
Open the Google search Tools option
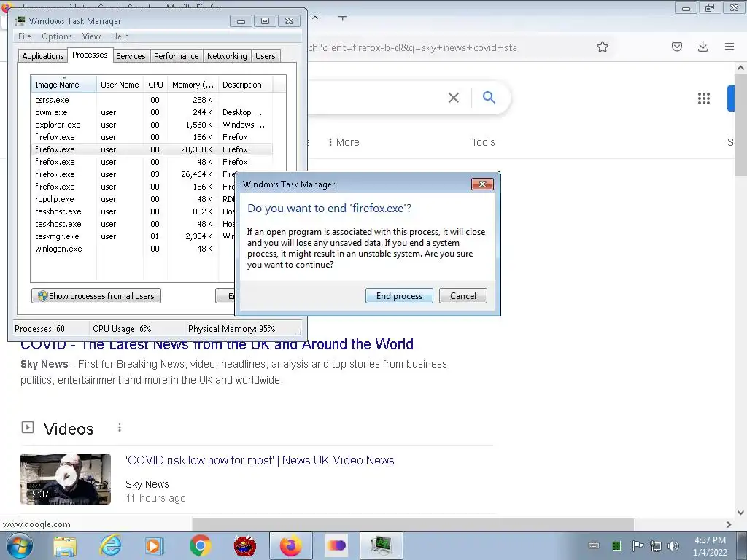pos(483,142)
